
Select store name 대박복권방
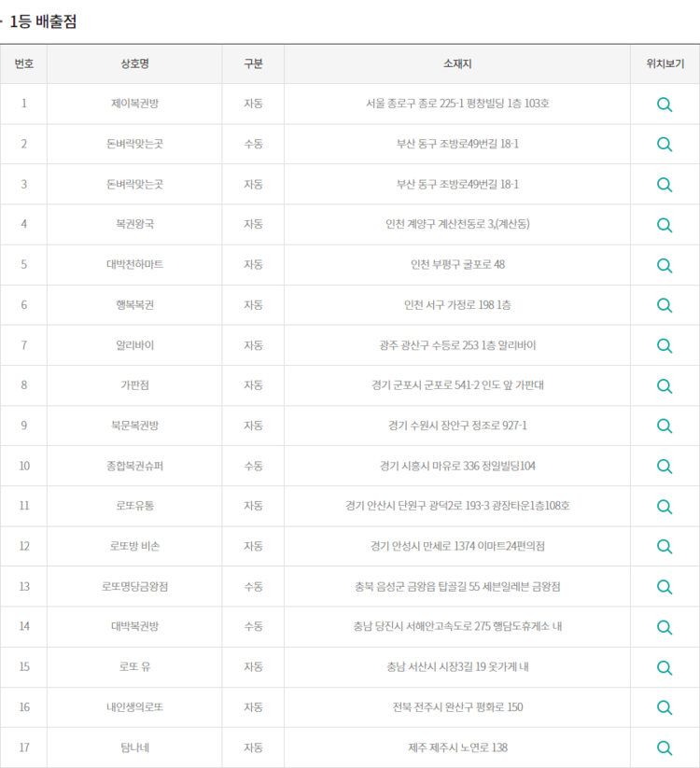(134, 626)
